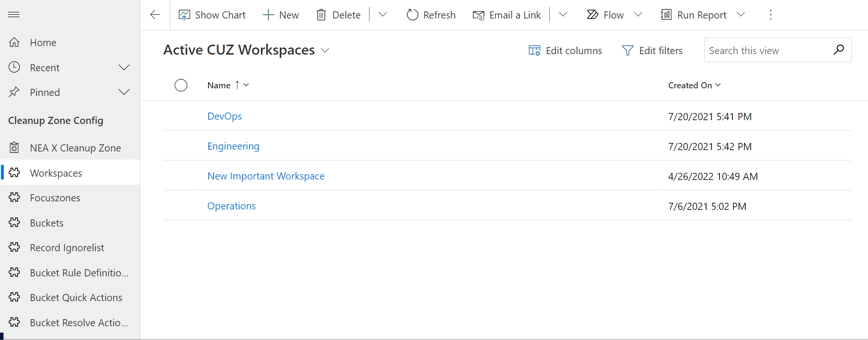868x340 pixels.
Task: Expand the Recent section
Action: point(124,67)
